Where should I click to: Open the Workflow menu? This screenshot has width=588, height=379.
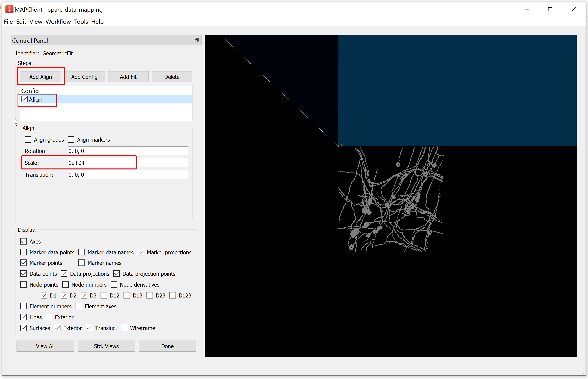tap(58, 22)
